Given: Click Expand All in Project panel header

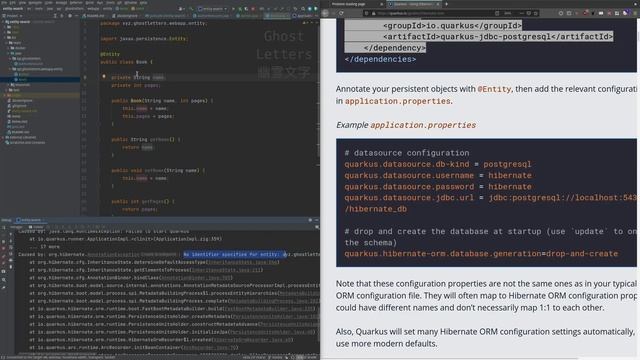Looking at the screenshot, I should pos(55,16).
